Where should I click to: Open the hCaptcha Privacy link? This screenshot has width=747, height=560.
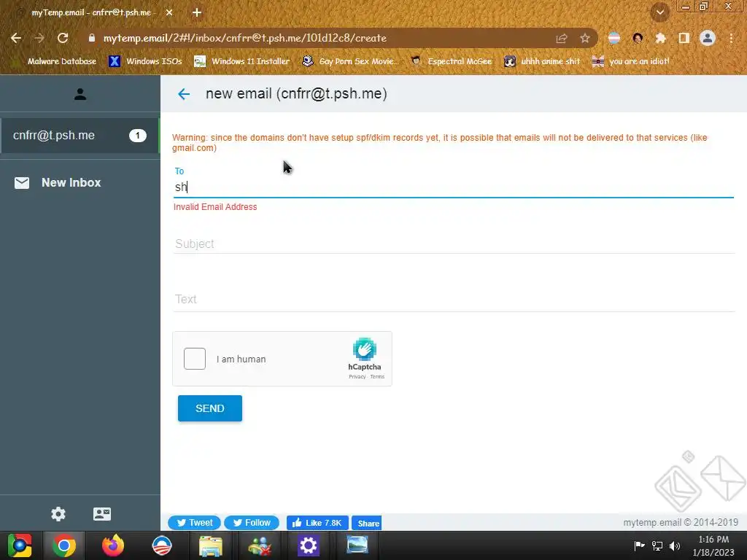tap(357, 377)
